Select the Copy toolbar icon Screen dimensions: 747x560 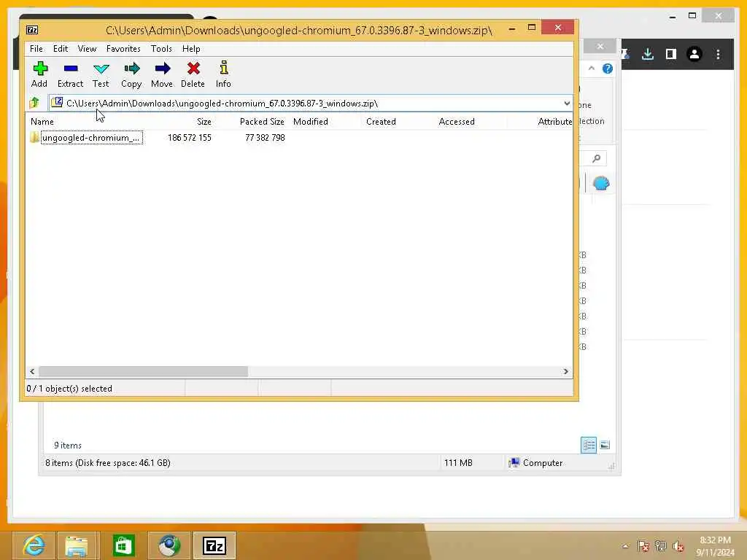pyautogui.click(x=131, y=74)
